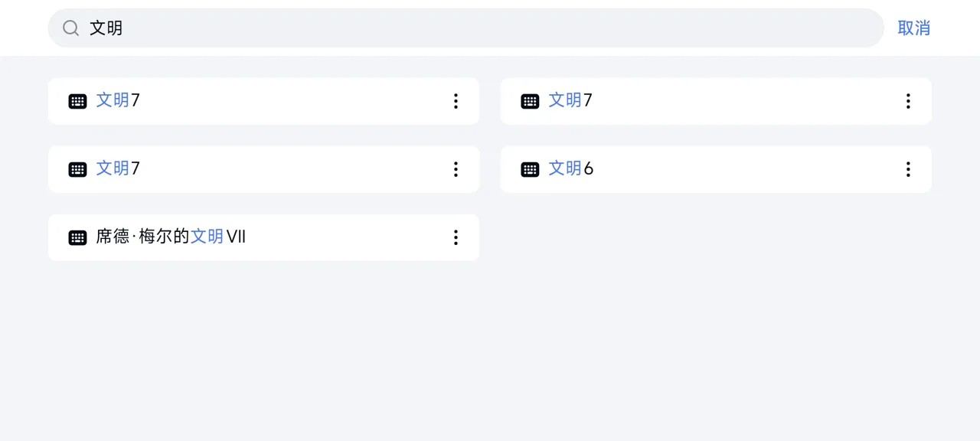The image size is (980, 441).
Task: Open the 席德·梅尔的文明VII result
Action: coord(263,237)
